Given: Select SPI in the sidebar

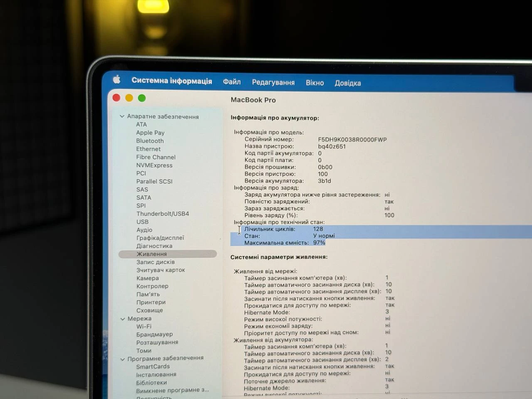Looking at the screenshot, I should tap(141, 205).
